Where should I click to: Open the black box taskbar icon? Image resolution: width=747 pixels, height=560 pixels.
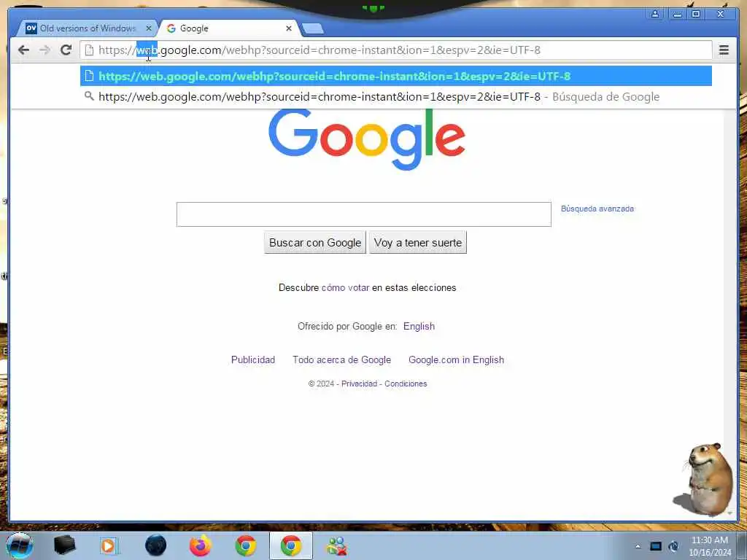[x=64, y=545]
